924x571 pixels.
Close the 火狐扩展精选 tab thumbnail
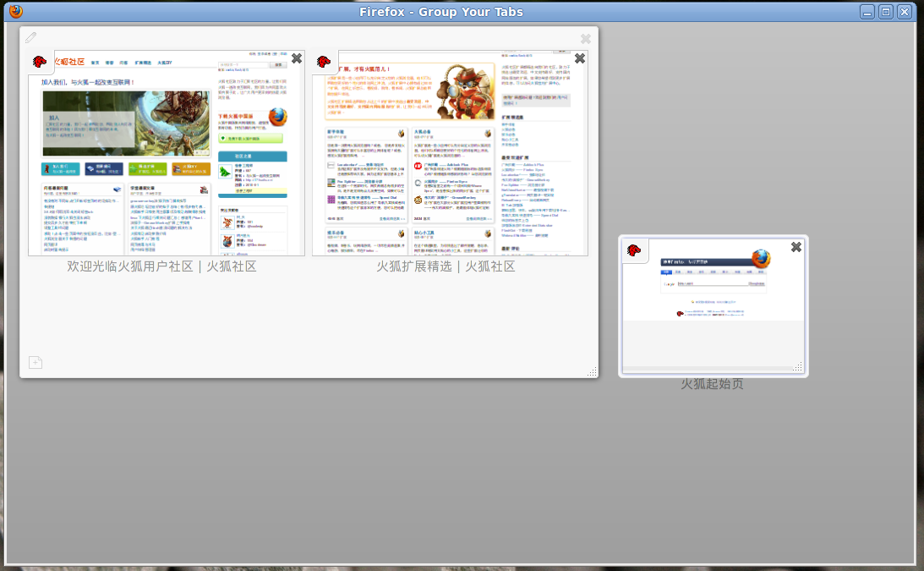(580, 58)
